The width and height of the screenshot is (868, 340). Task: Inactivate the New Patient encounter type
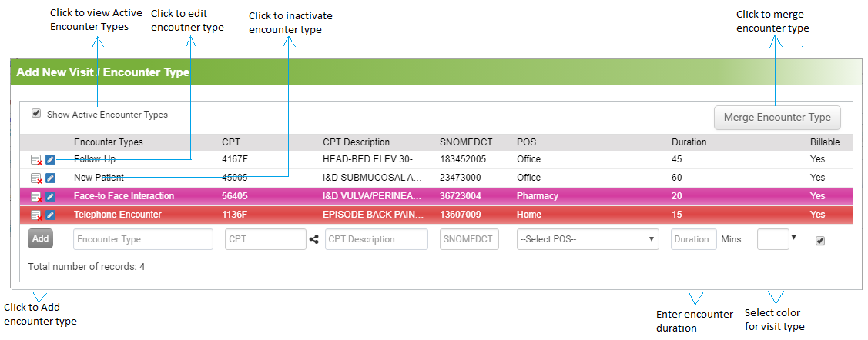36,178
